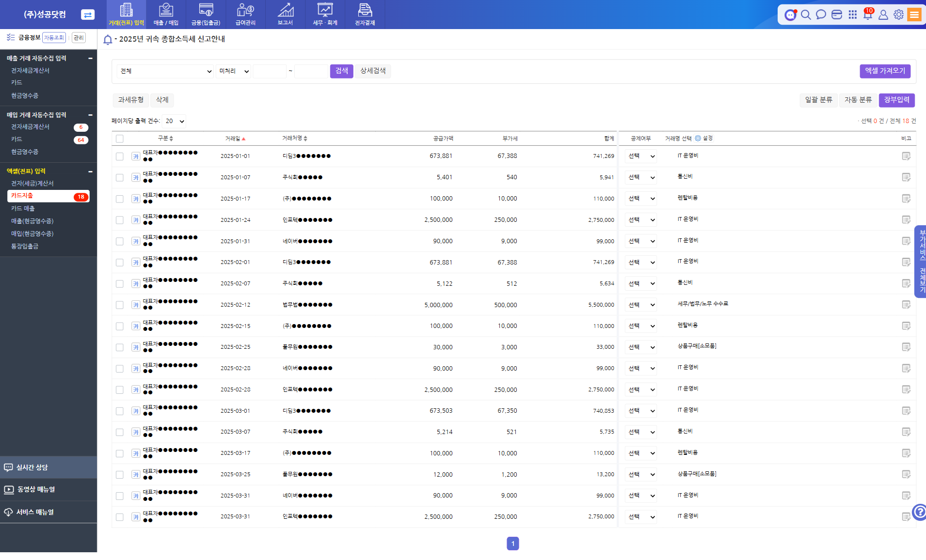Image resolution: width=926 pixels, height=560 pixels.
Task: Select 통장입출금 in sidebar
Action: [25, 246]
